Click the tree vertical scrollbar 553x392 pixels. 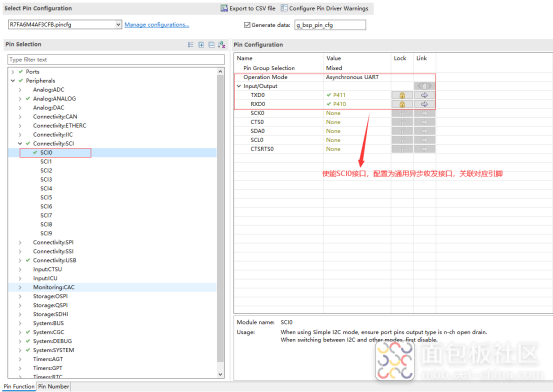coord(220,219)
